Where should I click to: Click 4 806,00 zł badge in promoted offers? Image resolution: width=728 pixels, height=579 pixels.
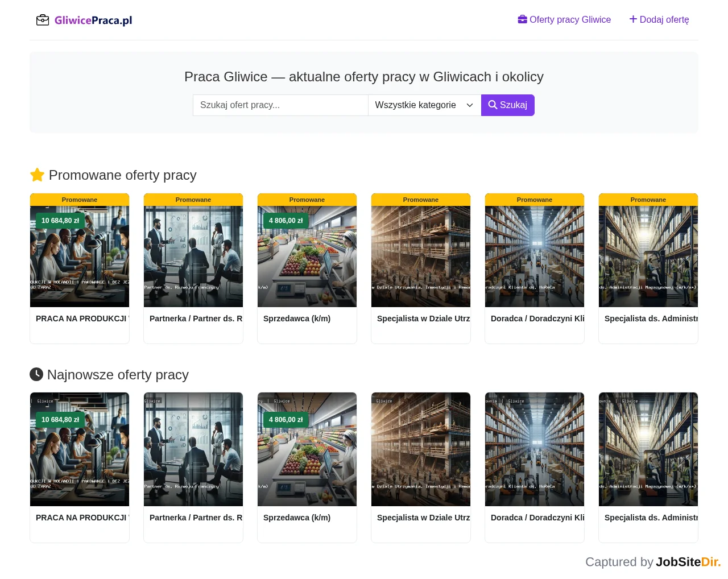(x=286, y=221)
